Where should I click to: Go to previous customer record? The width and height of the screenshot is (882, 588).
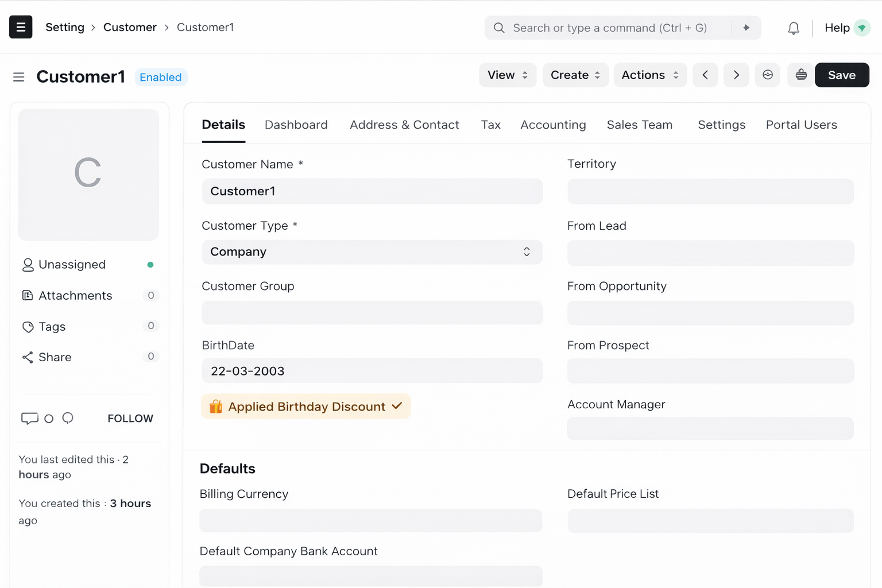click(705, 75)
